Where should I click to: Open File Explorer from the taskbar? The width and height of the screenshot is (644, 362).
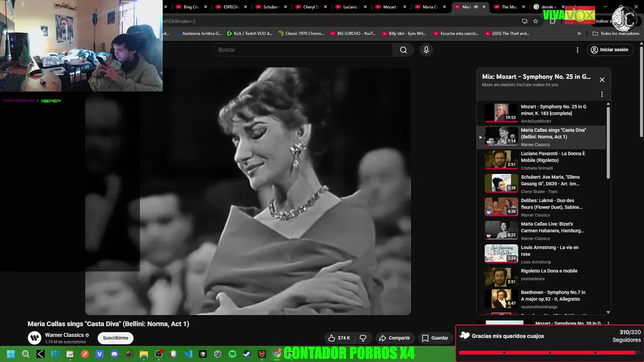point(144,354)
